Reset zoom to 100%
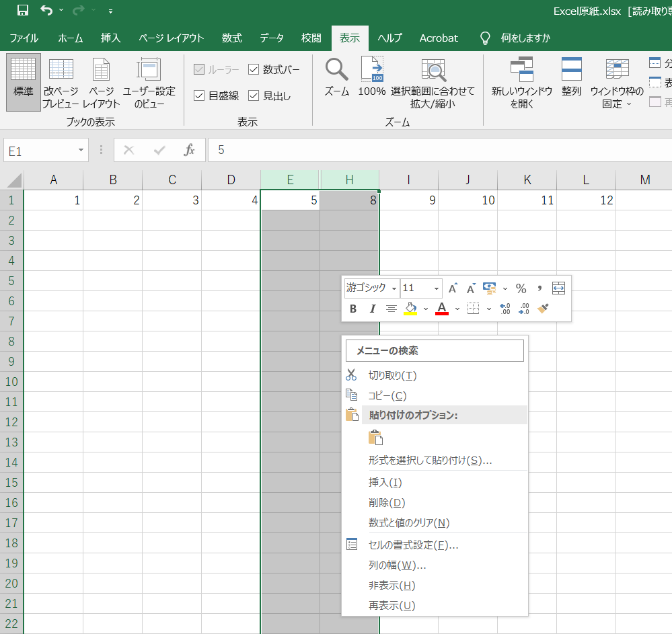Screen dimensions: 672x634 [x=371, y=77]
